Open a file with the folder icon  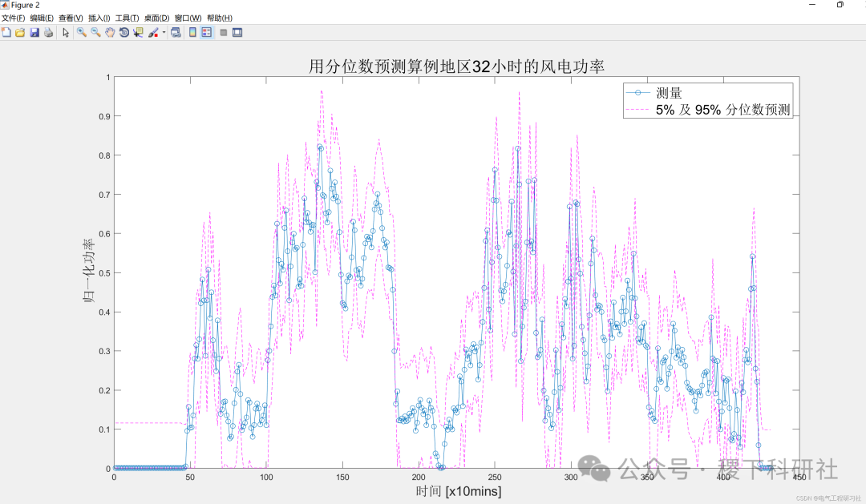20,33
